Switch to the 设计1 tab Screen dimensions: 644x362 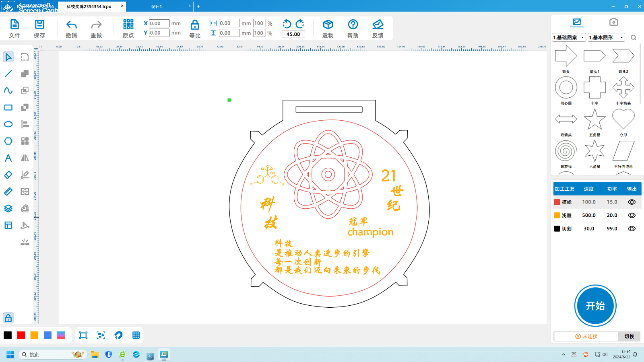[x=157, y=6]
